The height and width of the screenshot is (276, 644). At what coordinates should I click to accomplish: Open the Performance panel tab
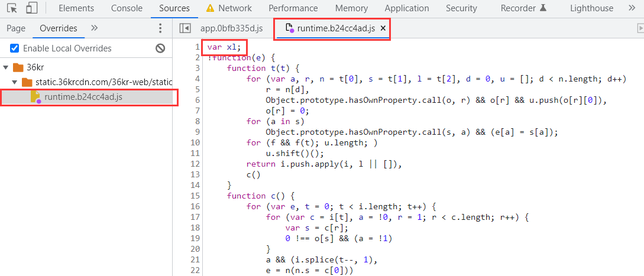point(293,8)
